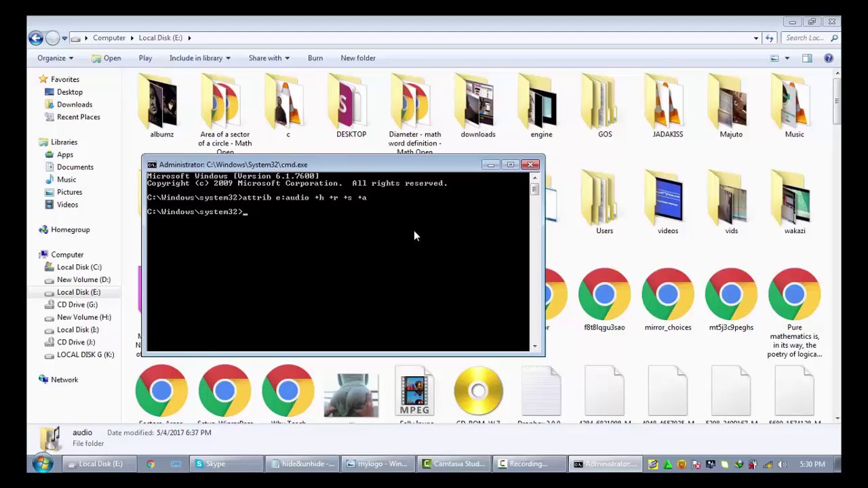Select Network in navigation pane
The height and width of the screenshot is (488, 868).
pyautogui.click(x=64, y=380)
